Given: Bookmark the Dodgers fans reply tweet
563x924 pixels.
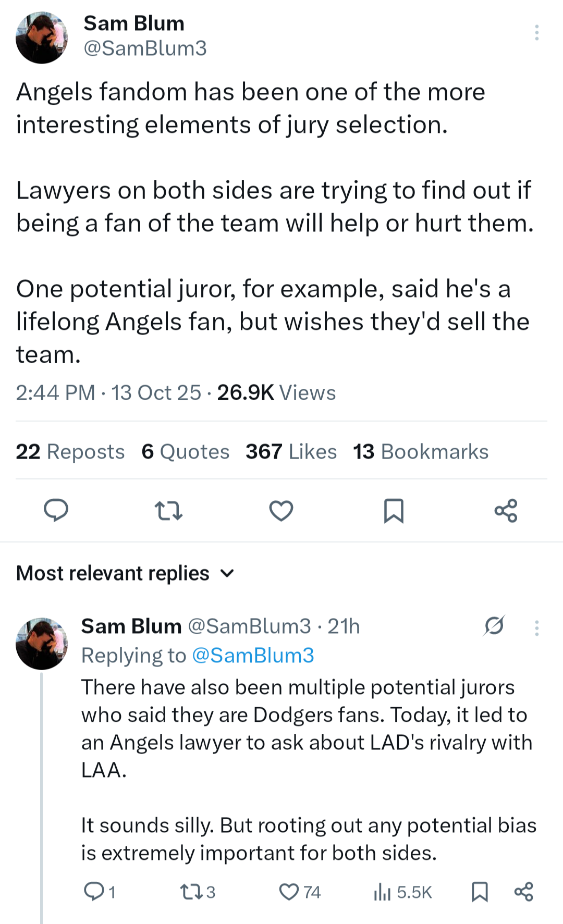Looking at the screenshot, I should click(x=479, y=892).
